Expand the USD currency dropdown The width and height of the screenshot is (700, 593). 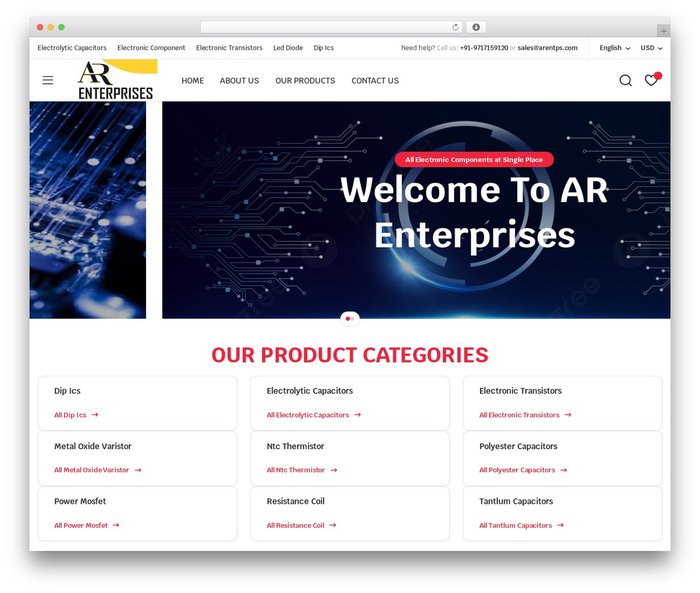[x=651, y=48]
